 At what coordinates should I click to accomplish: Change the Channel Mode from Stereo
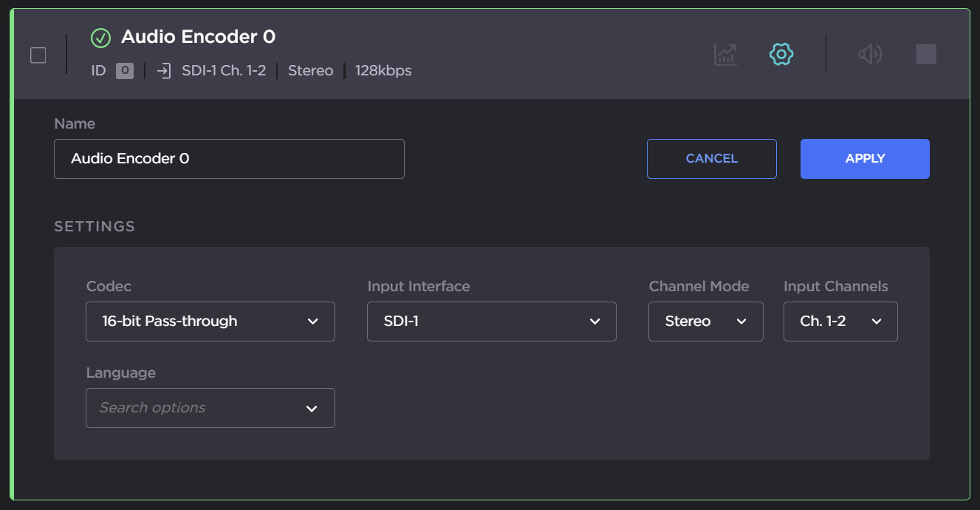click(705, 322)
